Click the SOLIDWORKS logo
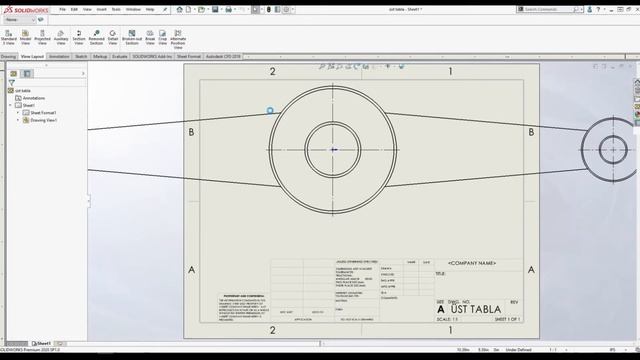 (26, 10)
